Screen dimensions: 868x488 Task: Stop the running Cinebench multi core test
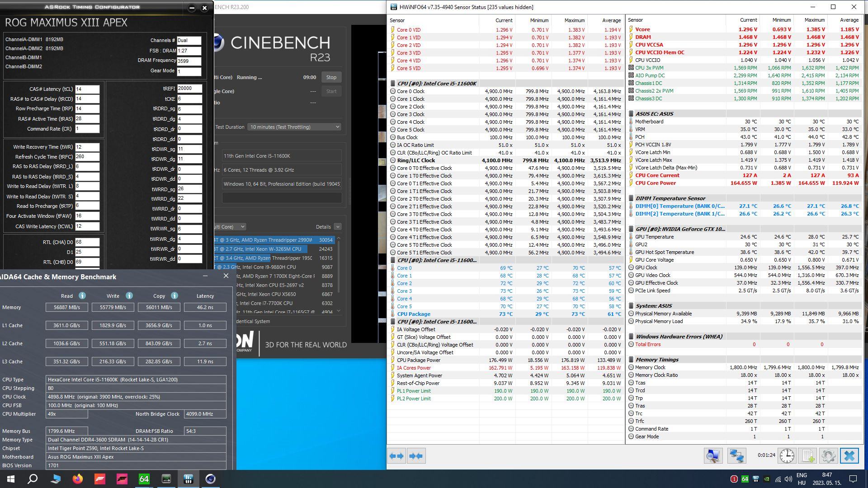[331, 77]
